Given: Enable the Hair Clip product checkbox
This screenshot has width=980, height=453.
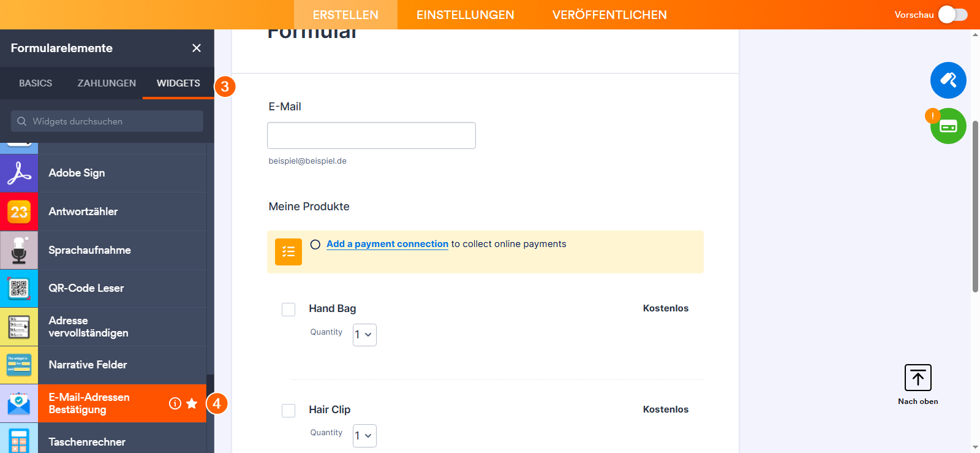Looking at the screenshot, I should 288,410.
